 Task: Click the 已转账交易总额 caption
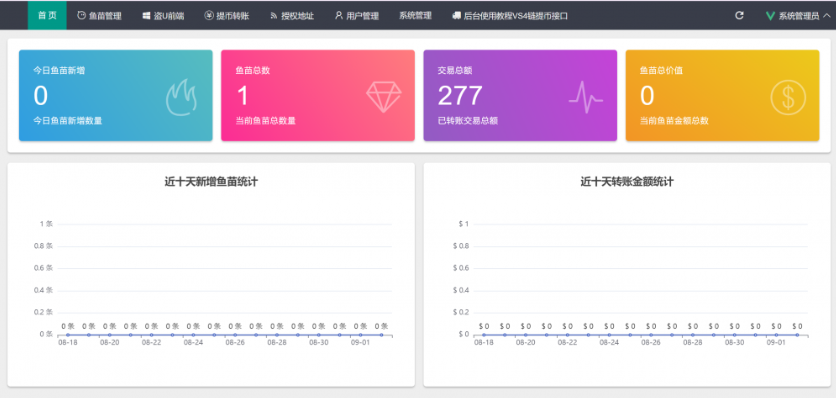[468, 121]
